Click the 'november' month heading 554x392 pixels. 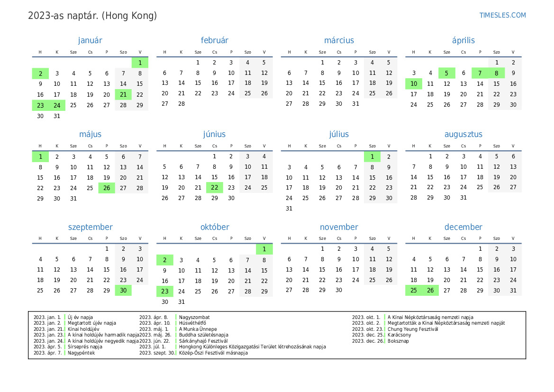click(339, 227)
